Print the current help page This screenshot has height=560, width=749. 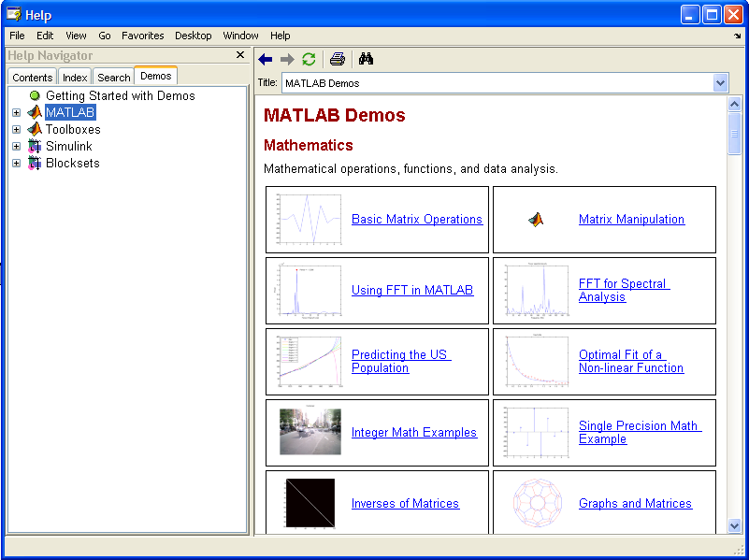pyautogui.click(x=338, y=59)
